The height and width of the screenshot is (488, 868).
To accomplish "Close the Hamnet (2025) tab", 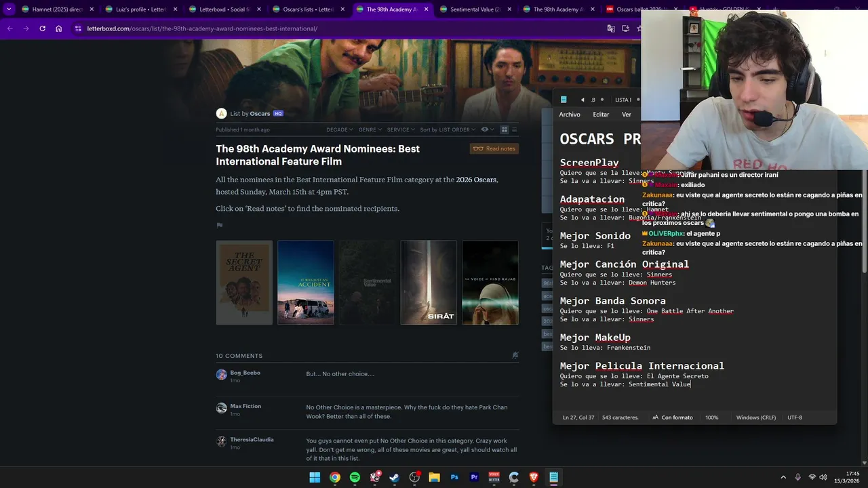I will coord(92,9).
